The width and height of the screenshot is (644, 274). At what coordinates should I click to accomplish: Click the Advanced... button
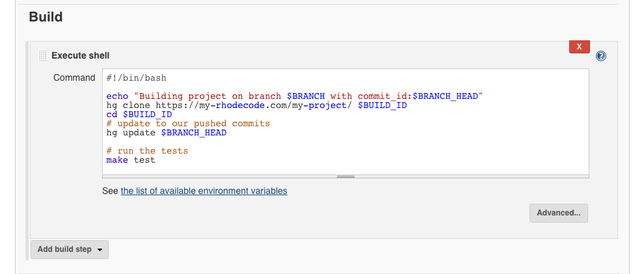(559, 213)
